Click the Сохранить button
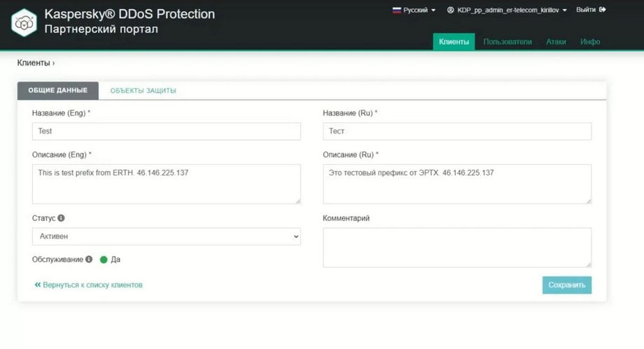The height and width of the screenshot is (349, 644). click(567, 285)
